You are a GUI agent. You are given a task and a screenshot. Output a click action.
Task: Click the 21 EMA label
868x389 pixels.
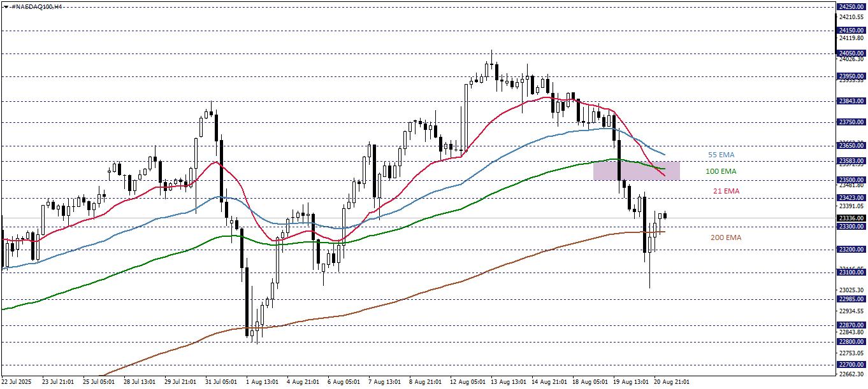coord(726,191)
